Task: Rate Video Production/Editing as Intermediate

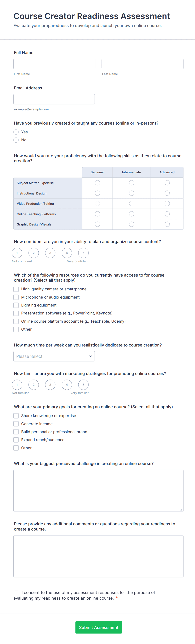Action: pyautogui.click(x=131, y=203)
